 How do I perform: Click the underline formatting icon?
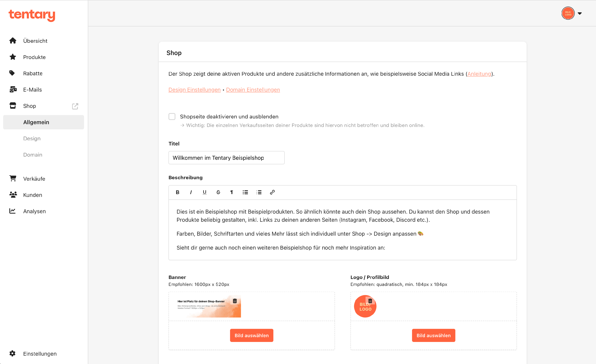click(204, 192)
